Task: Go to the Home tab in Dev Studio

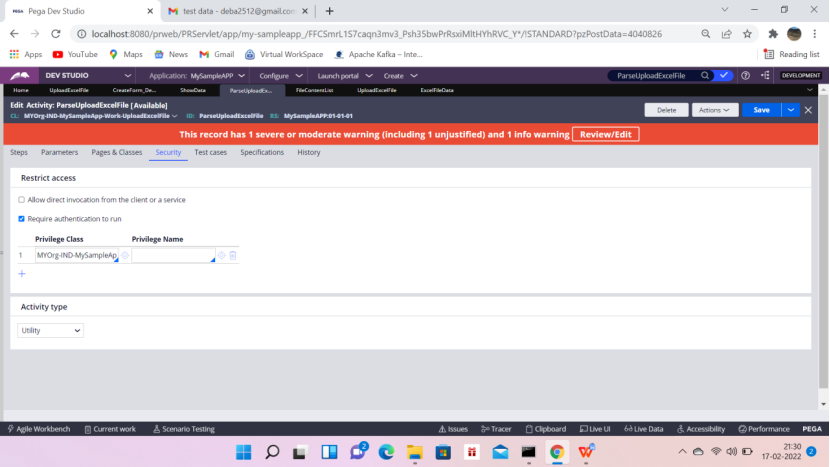Action: coord(21,91)
